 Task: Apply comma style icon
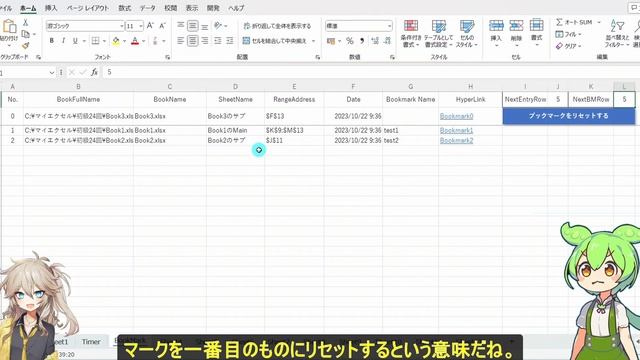(362, 41)
